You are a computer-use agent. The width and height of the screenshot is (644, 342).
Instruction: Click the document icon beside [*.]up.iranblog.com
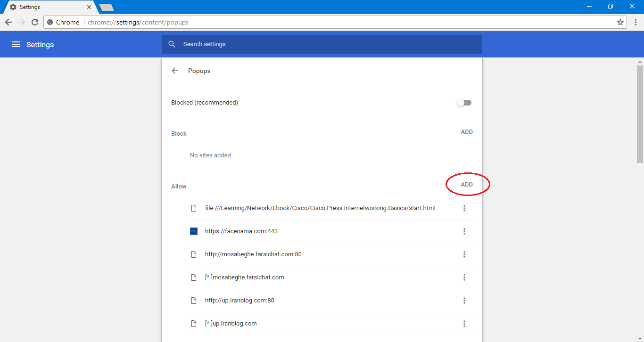click(193, 324)
